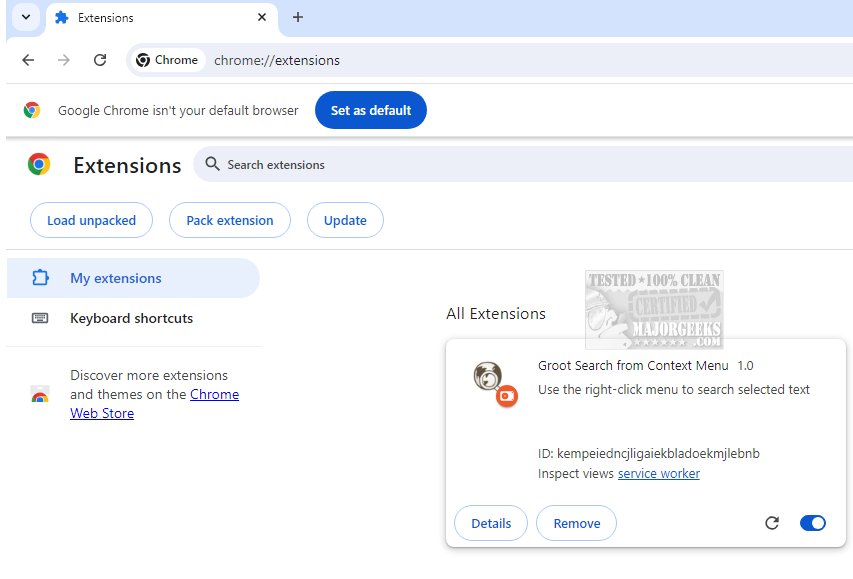Click the Load unpacked button
853x579 pixels.
91,220
